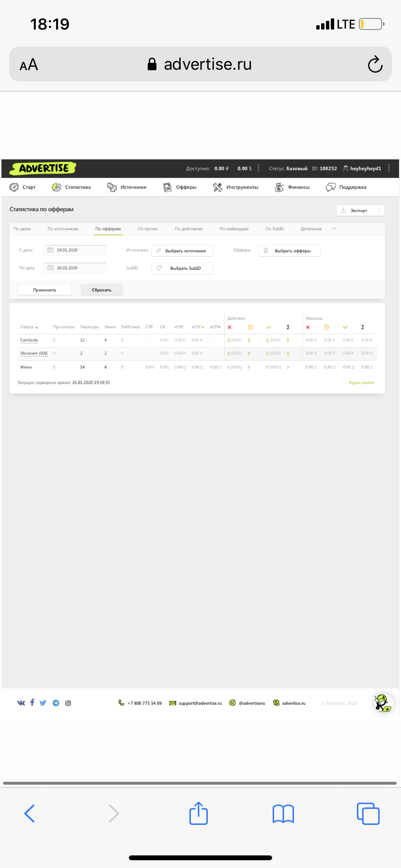Screen dimensions: 401x868
Task: Collapse the filter panel chevron
Action: click(334, 229)
